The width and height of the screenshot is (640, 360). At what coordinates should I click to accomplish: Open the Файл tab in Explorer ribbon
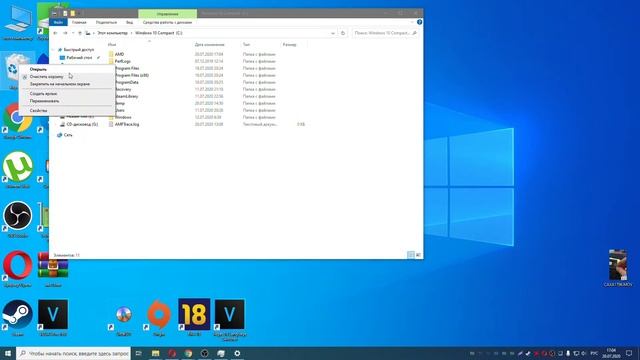tap(58, 22)
